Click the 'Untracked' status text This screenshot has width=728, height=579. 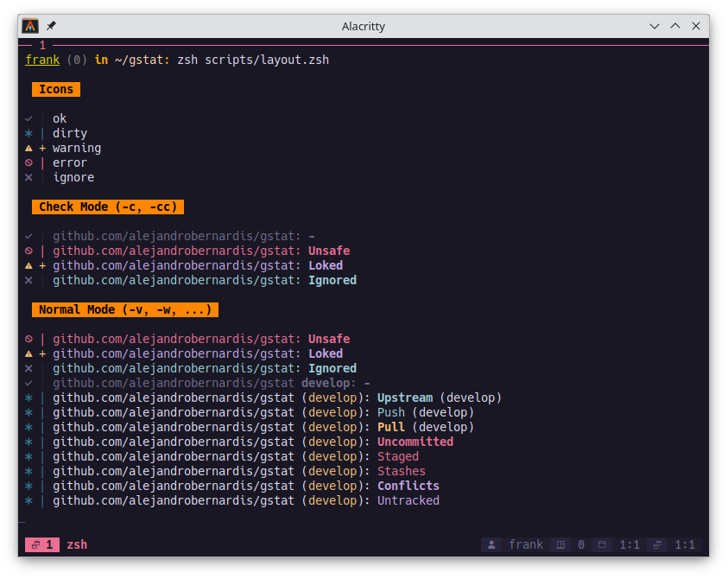408,500
